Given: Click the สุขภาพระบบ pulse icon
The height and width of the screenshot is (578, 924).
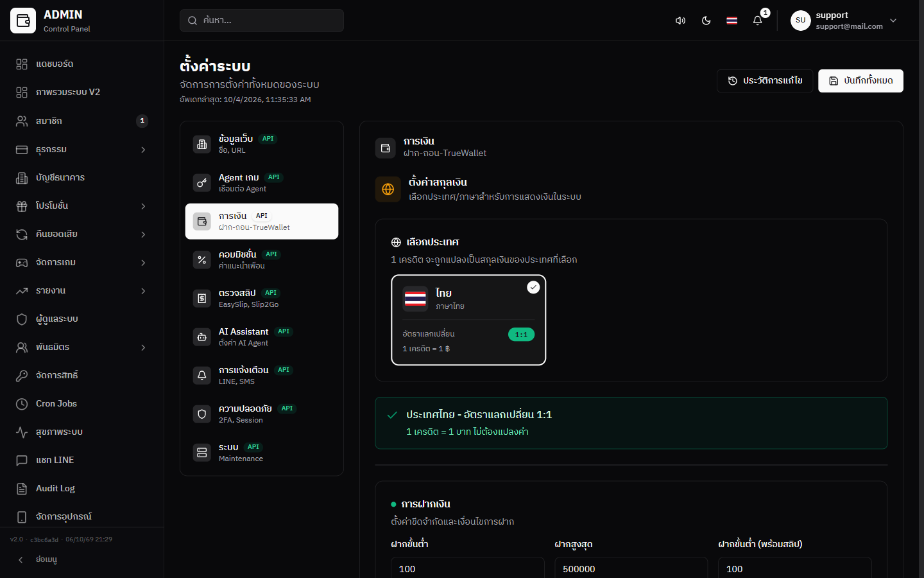Looking at the screenshot, I should pyautogui.click(x=22, y=432).
